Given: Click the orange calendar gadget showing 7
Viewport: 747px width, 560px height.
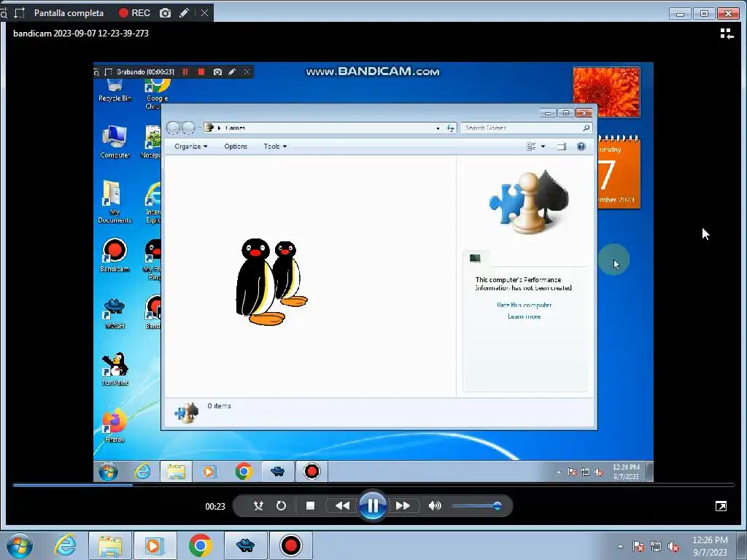Looking at the screenshot, I should tap(619, 174).
